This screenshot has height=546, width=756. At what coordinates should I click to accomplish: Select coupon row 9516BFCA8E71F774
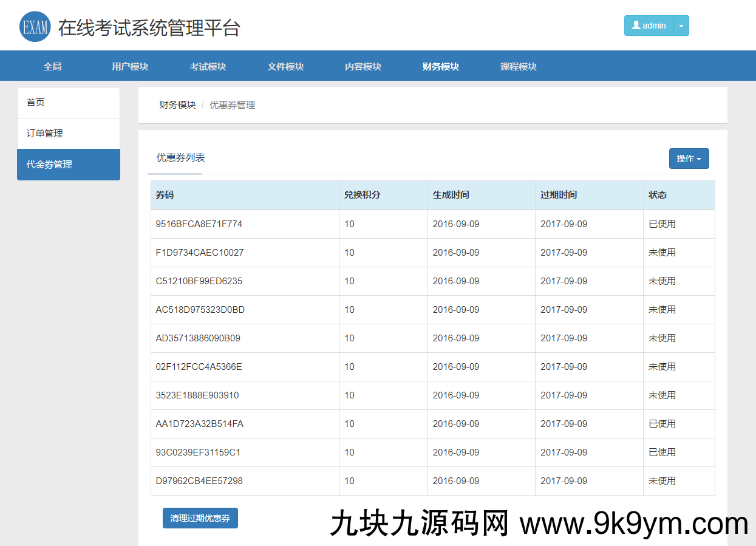click(201, 224)
